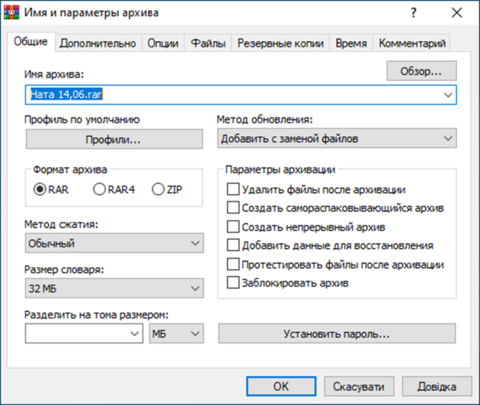Expand the volume size dropdown arrow

(x=135, y=333)
